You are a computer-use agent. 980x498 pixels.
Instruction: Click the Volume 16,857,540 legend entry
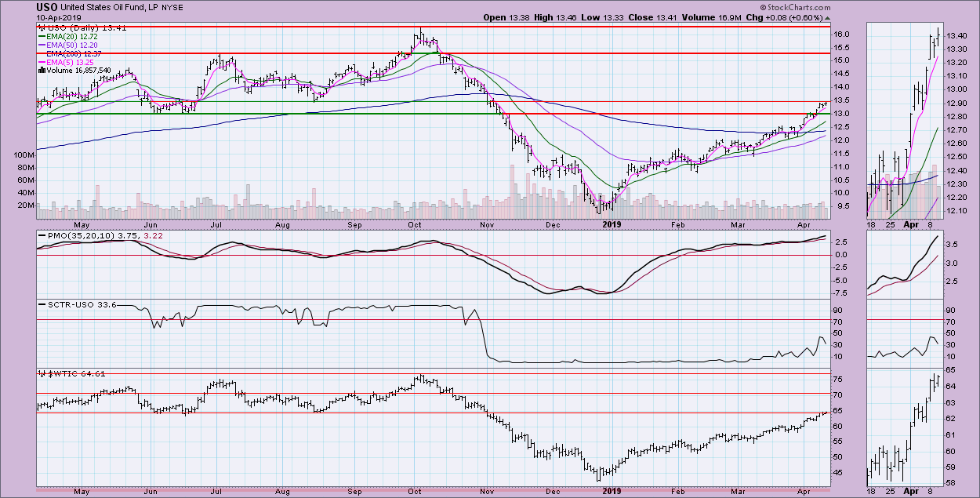point(78,70)
